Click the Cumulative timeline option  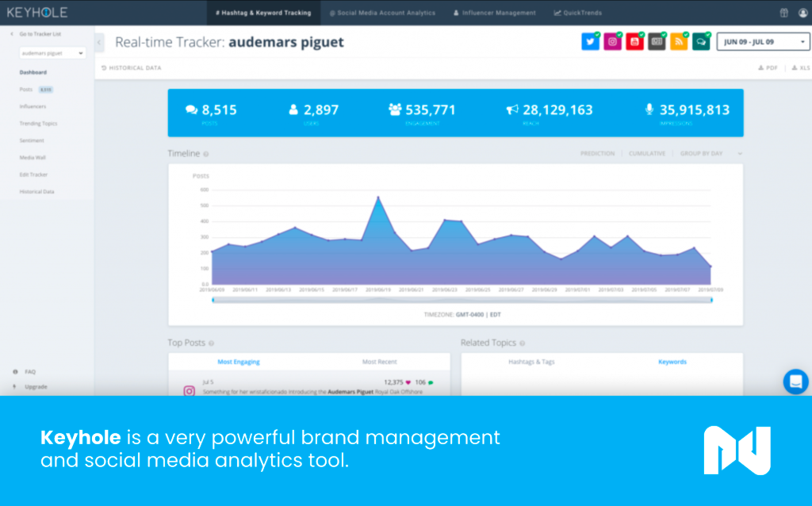(x=646, y=153)
